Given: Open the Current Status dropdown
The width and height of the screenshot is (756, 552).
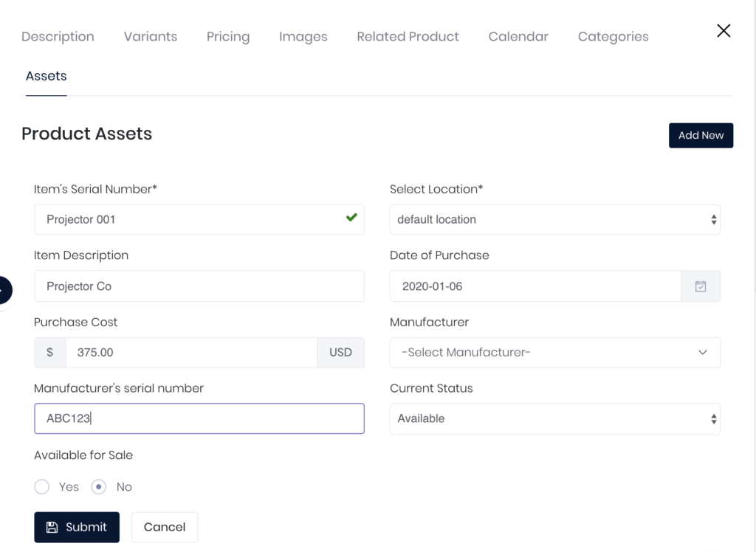Looking at the screenshot, I should 555,419.
